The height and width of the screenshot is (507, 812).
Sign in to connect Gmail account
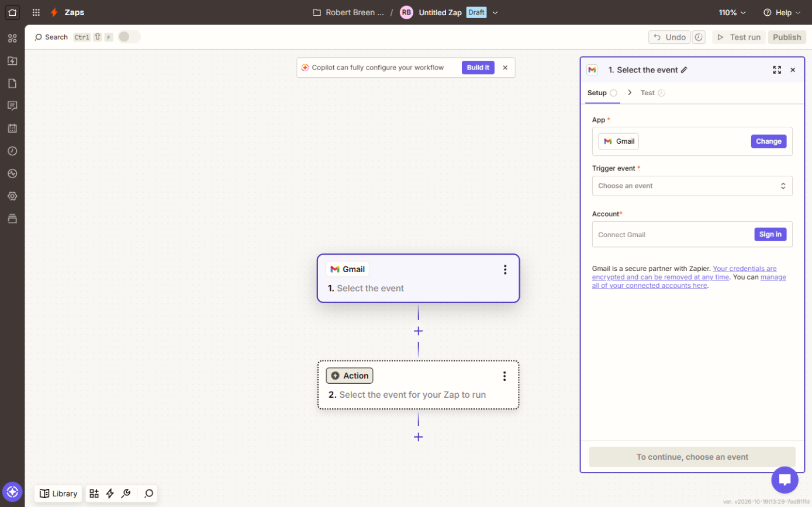coord(770,234)
